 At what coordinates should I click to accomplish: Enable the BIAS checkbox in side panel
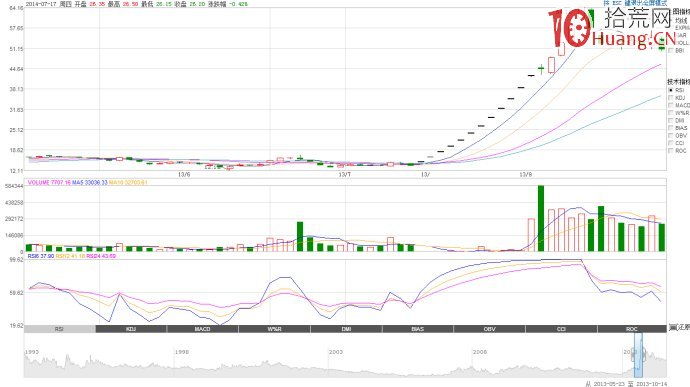[x=671, y=128]
